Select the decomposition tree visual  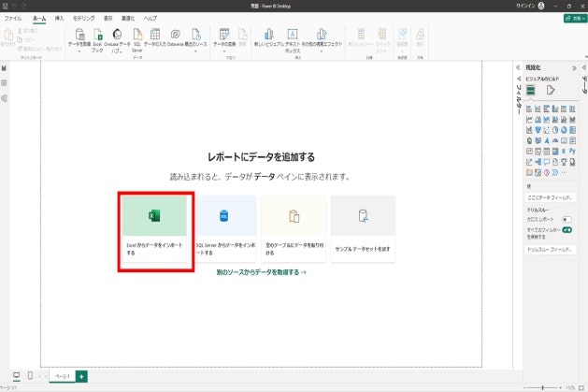(x=538, y=162)
